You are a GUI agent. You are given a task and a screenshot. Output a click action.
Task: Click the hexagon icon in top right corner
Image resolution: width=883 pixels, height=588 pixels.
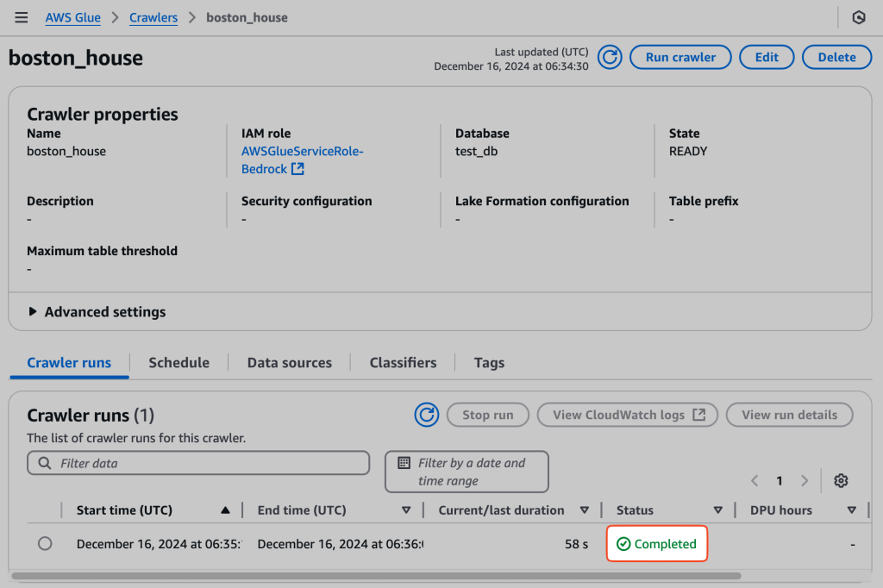coord(858,17)
